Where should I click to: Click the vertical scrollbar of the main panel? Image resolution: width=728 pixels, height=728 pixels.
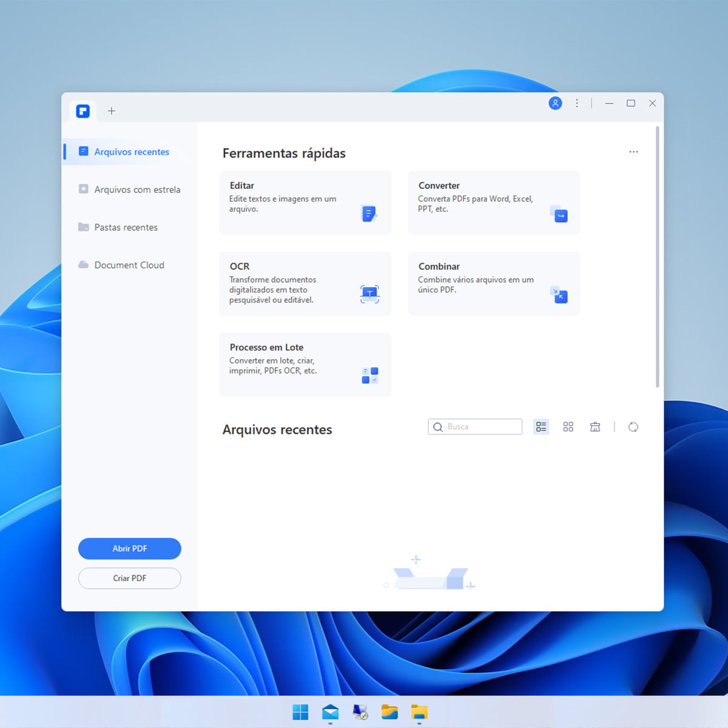[x=657, y=257]
